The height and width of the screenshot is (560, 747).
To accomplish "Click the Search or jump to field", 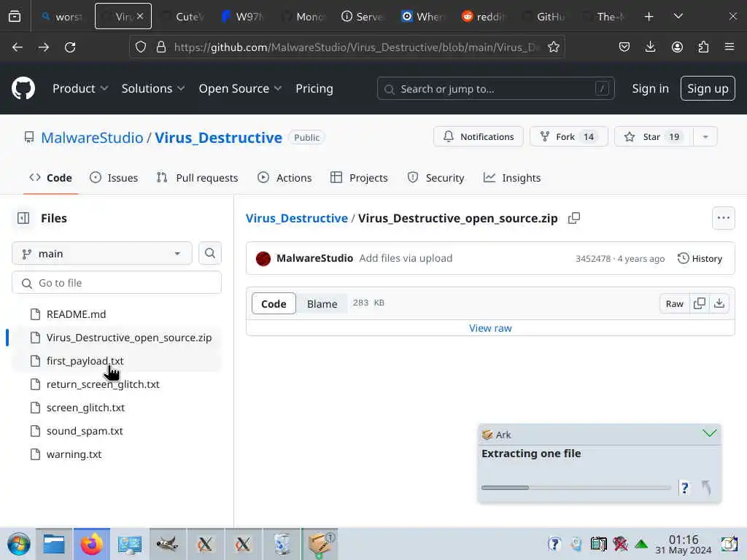I will click(x=495, y=88).
